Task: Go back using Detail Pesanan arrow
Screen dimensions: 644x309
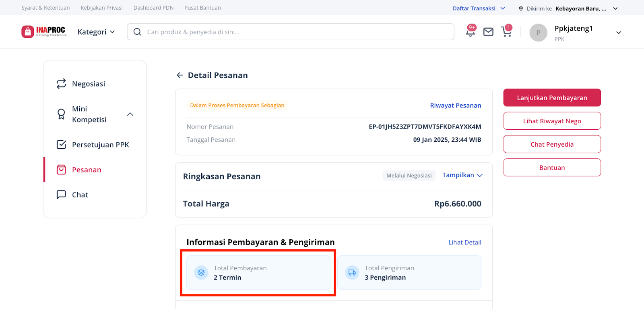Action: pos(180,75)
